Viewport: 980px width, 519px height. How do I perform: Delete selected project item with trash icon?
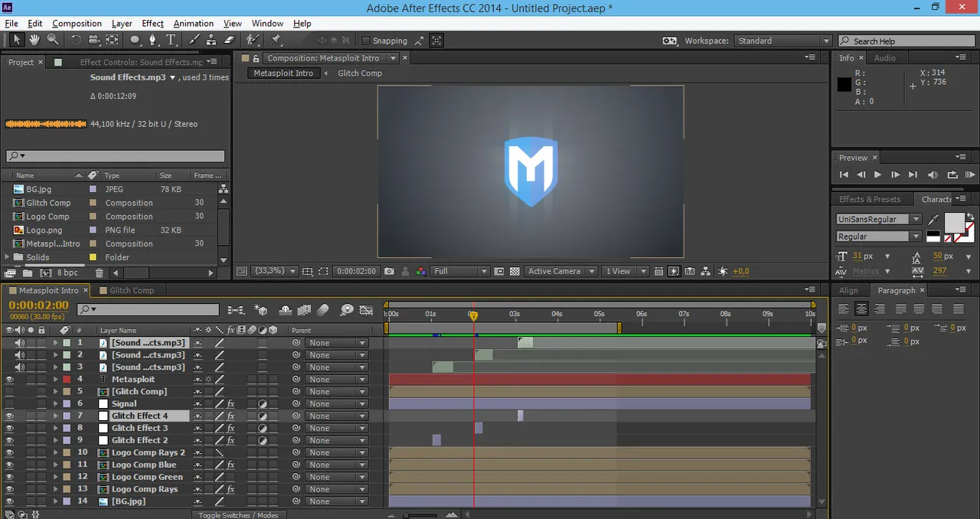click(99, 273)
